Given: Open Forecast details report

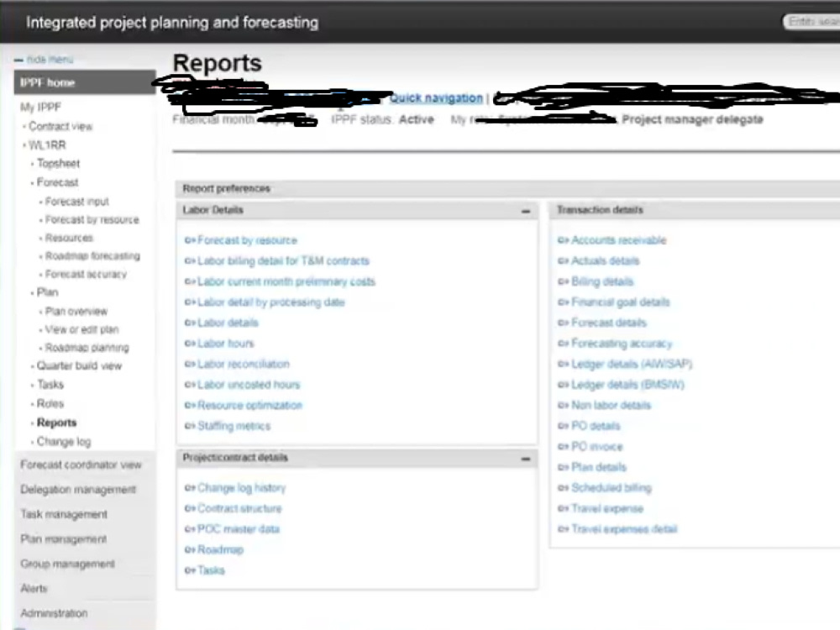Looking at the screenshot, I should point(608,323).
